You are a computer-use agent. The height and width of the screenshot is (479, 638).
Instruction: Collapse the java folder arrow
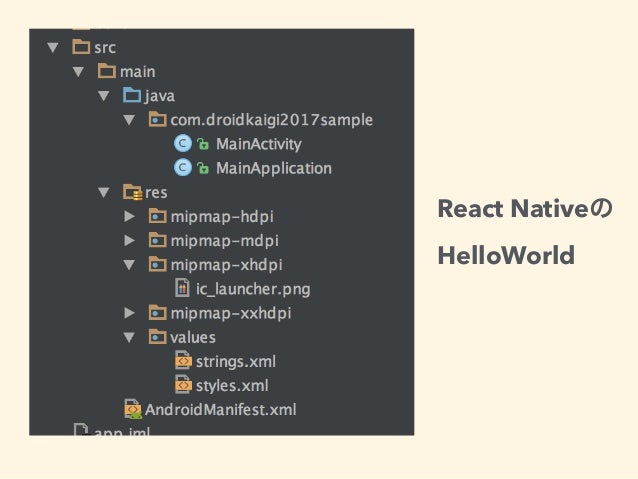[104, 96]
